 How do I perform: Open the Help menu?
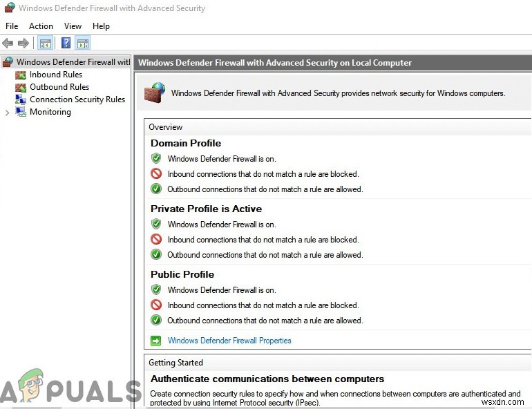101,26
